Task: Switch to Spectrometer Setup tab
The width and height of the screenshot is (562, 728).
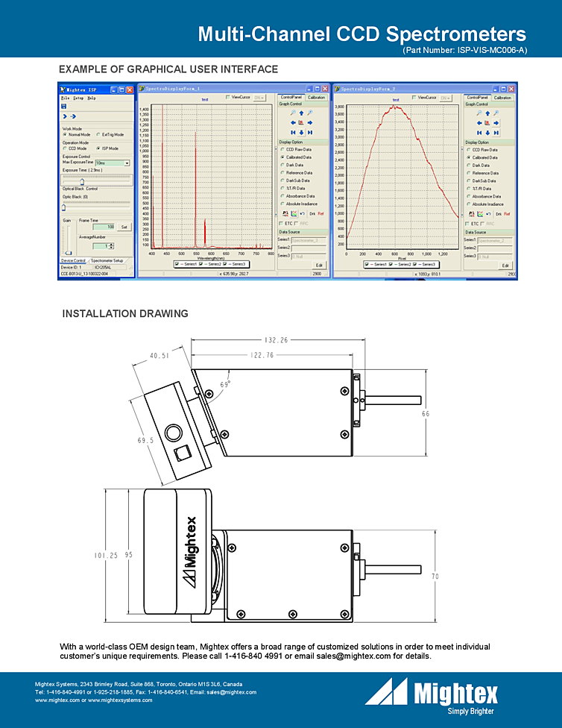Action: 107,260
